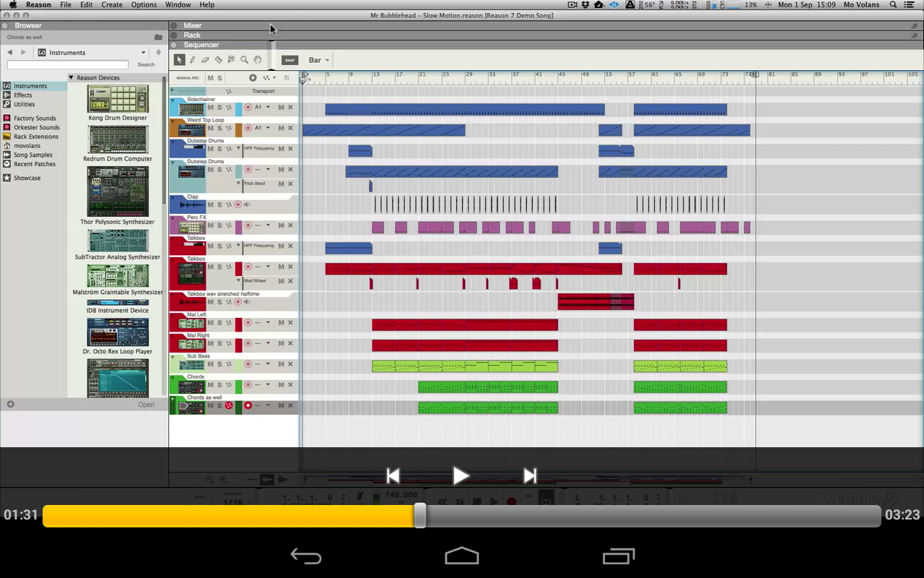Click the Open button at Browser bottom
The height and width of the screenshot is (578, 924).
coord(146,405)
